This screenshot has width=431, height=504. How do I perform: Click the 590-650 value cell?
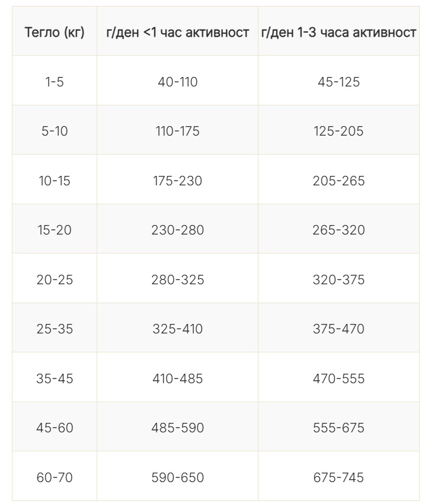point(177,477)
